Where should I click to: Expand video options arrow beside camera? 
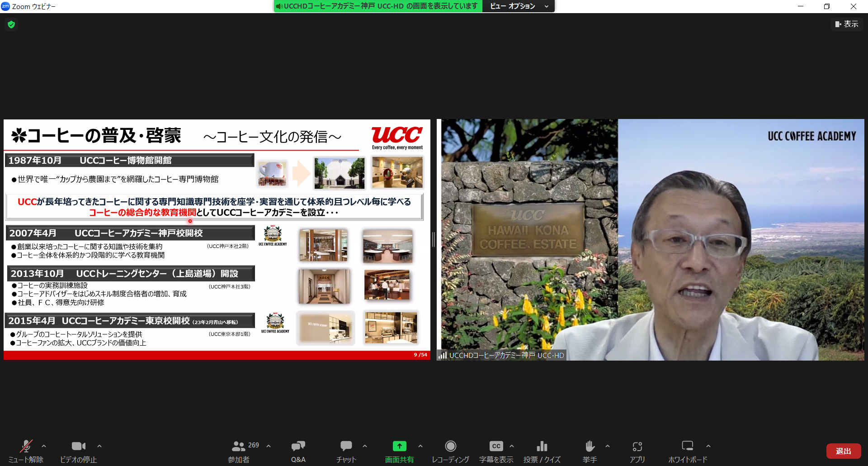[99, 446]
